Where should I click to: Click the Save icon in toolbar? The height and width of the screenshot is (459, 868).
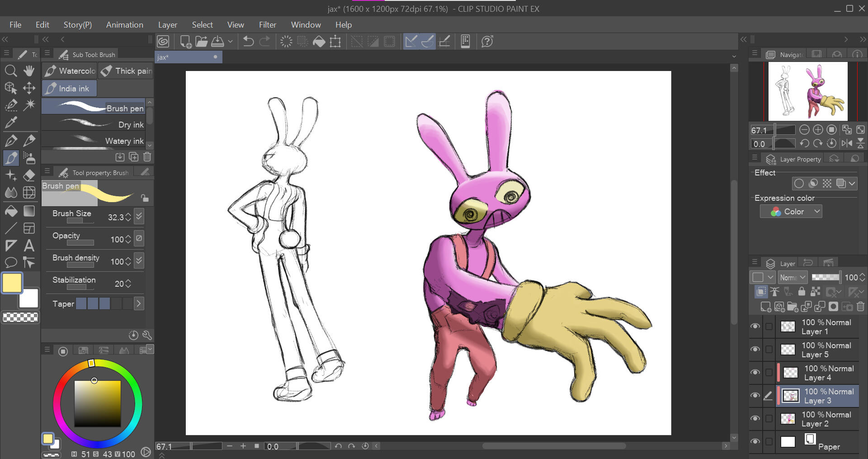tap(218, 42)
